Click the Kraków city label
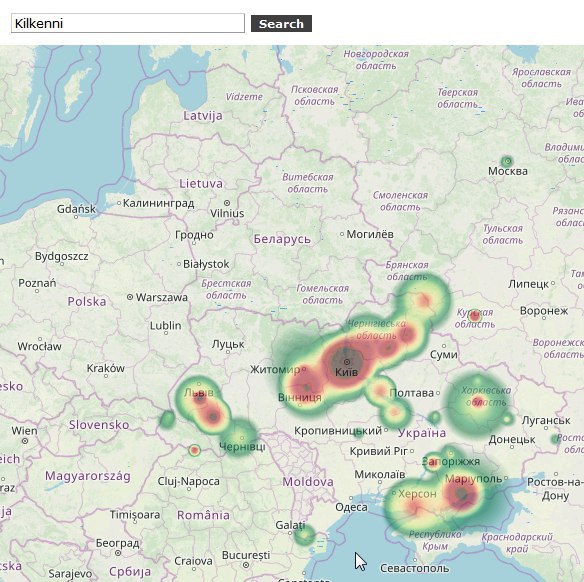Image resolution: width=584 pixels, height=582 pixels. pyautogui.click(x=106, y=369)
